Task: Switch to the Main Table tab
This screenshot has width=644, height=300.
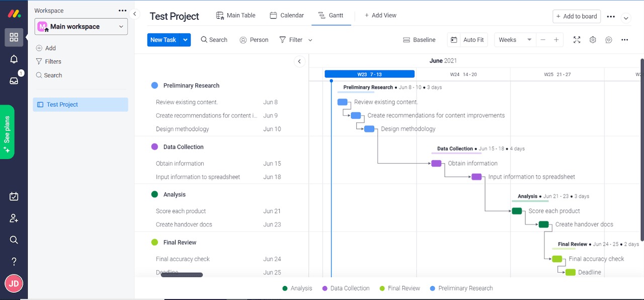Action: tap(235, 16)
